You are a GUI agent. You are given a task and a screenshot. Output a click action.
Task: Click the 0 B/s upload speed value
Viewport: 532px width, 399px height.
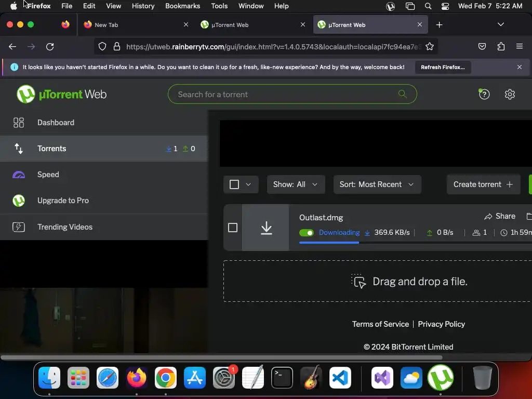coord(445,233)
